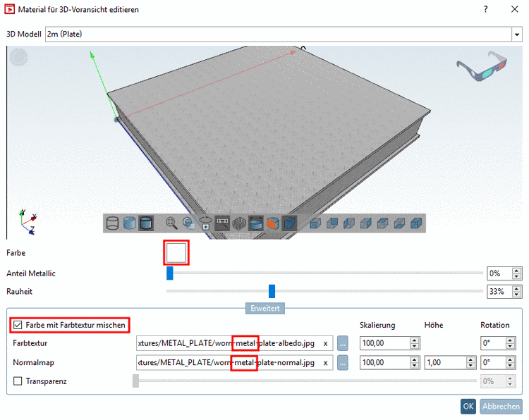Decrease Normalmap Rotation value
This screenshot has width=529, height=420.
tap(510, 366)
